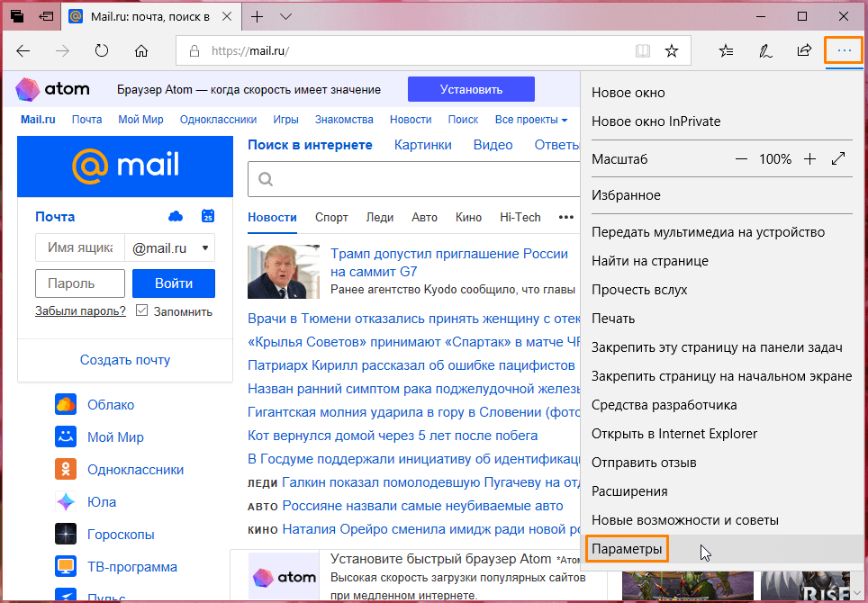
Task: Enter full screen with the diagonal arrow icon
Action: (838, 158)
